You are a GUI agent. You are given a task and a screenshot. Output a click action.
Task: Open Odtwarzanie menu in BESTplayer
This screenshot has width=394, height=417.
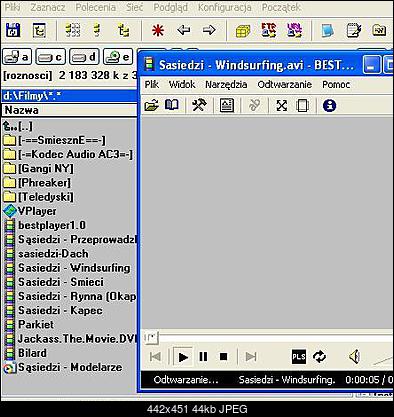click(285, 85)
